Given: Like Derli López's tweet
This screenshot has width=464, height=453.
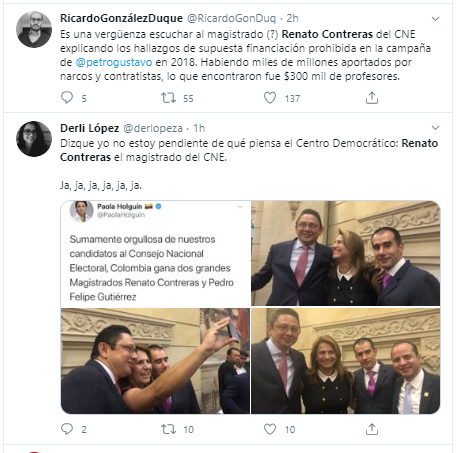Looking at the screenshot, I should tap(270, 429).
